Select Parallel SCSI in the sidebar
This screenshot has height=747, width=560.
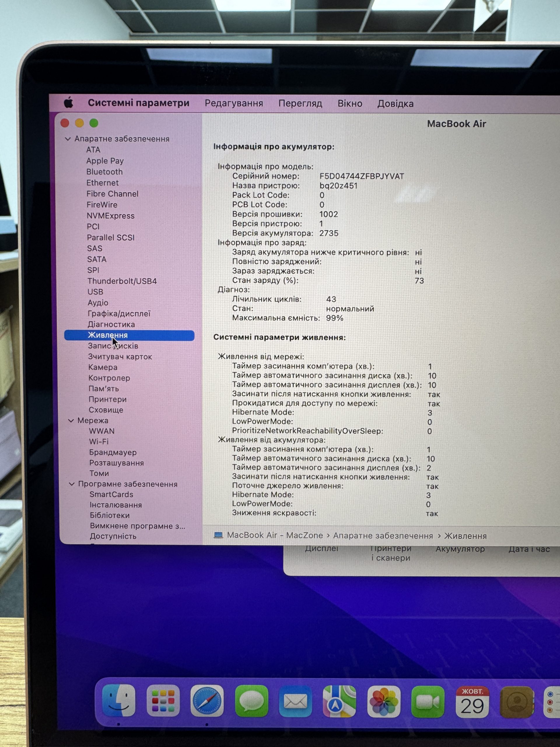point(111,238)
